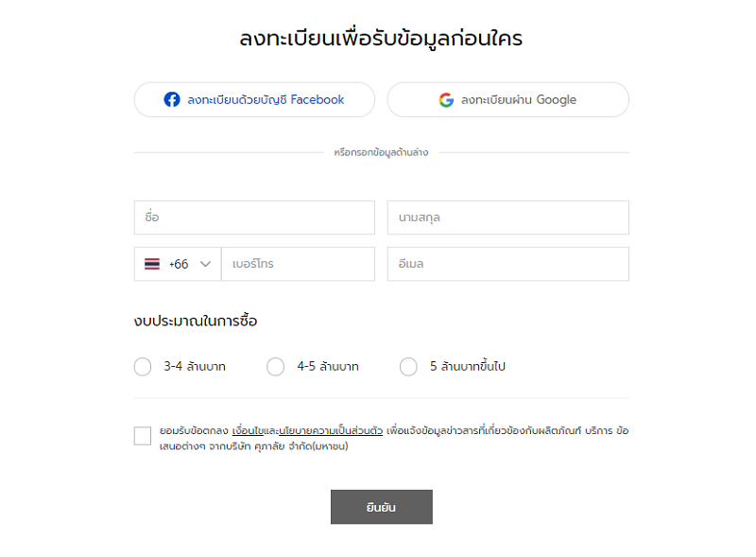
Task: Click the Thailand flag icon
Action: click(x=152, y=264)
